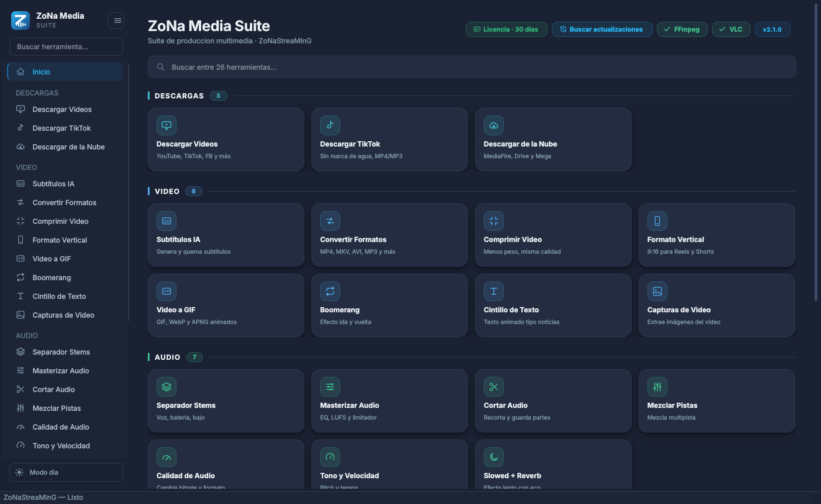This screenshot has height=504, width=821.
Task: Toggle Modo día theme switch
Action: pyautogui.click(x=66, y=472)
